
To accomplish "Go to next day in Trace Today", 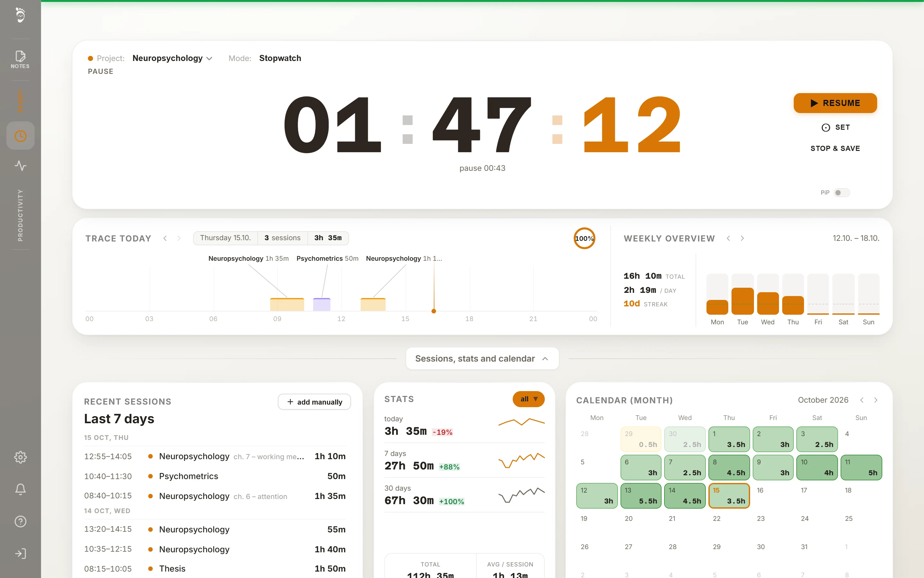I will coord(179,238).
